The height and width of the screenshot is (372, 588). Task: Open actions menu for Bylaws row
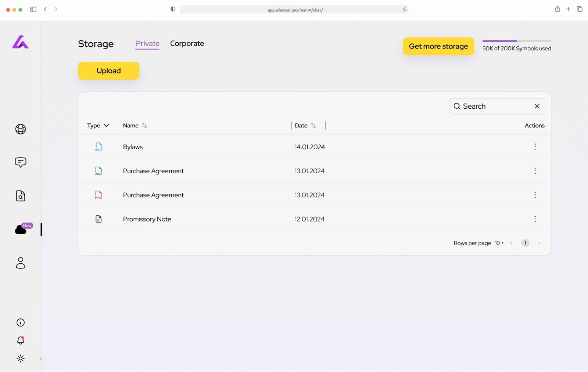(535, 147)
